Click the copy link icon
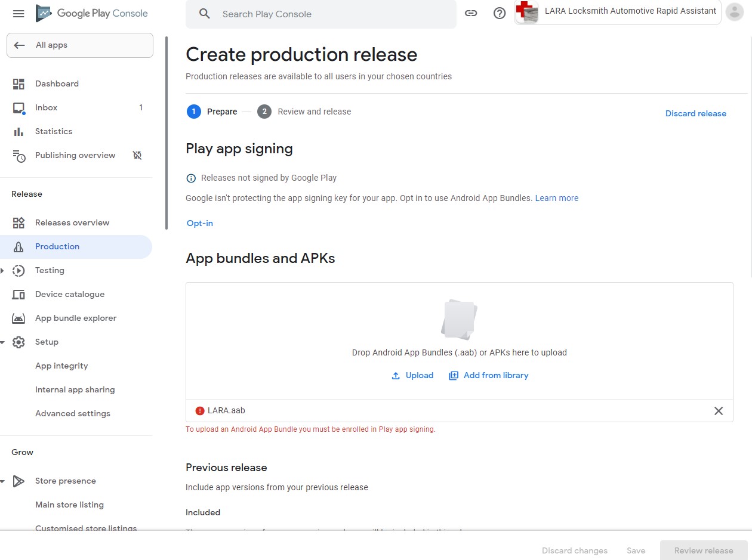Viewport: 752px width, 560px height. pyautogui.click(x=471, y=14)
